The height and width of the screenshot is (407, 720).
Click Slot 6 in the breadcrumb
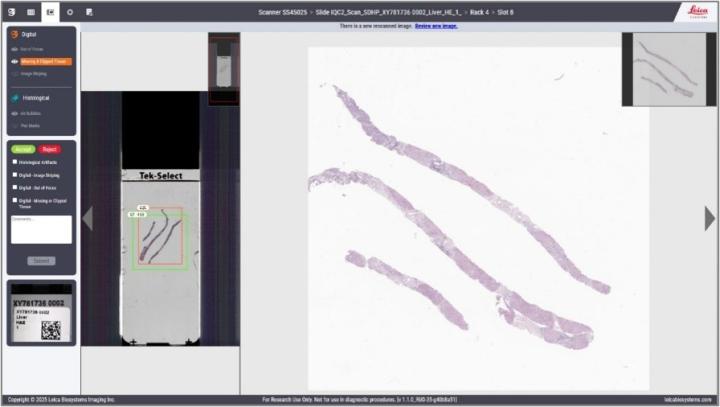[x=505, y=12]
